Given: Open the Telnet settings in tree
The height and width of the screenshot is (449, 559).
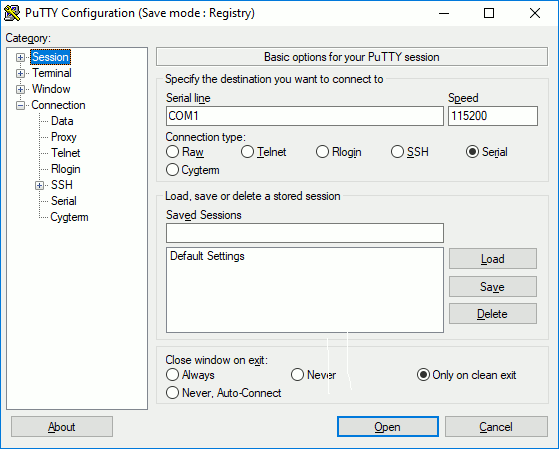Looking at the screenshot, I should (x=66, y=153).
